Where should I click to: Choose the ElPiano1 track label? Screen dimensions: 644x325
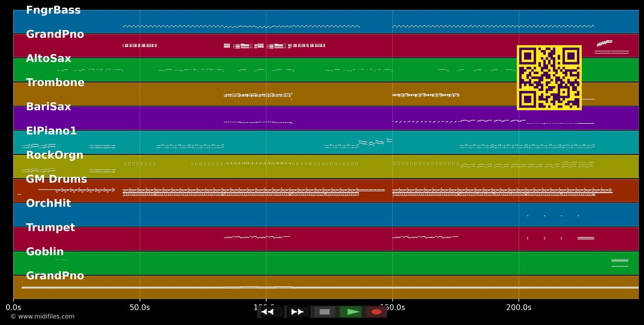click(x=51, y=131)
